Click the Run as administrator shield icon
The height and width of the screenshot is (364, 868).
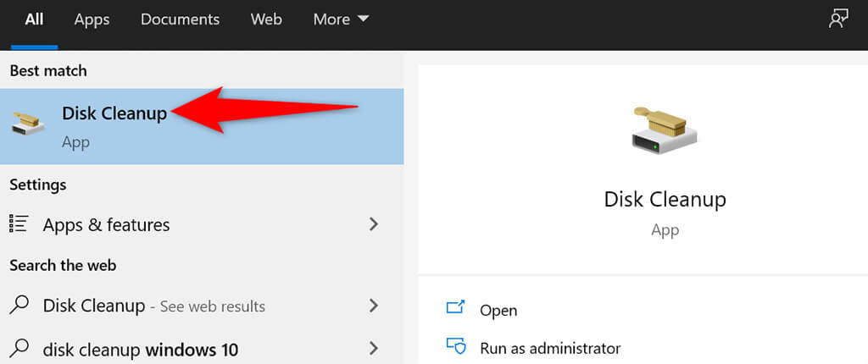(x=454, y=348)
